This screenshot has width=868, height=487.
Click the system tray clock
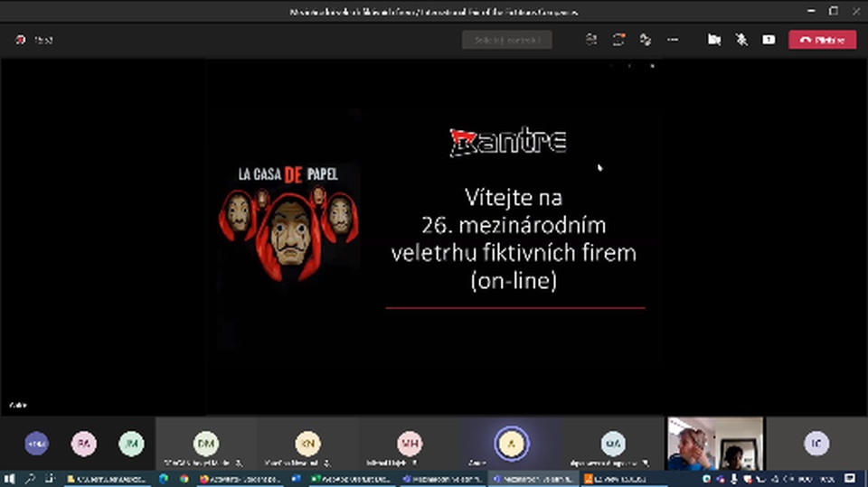pyautogui.click(x=827, y=479)
